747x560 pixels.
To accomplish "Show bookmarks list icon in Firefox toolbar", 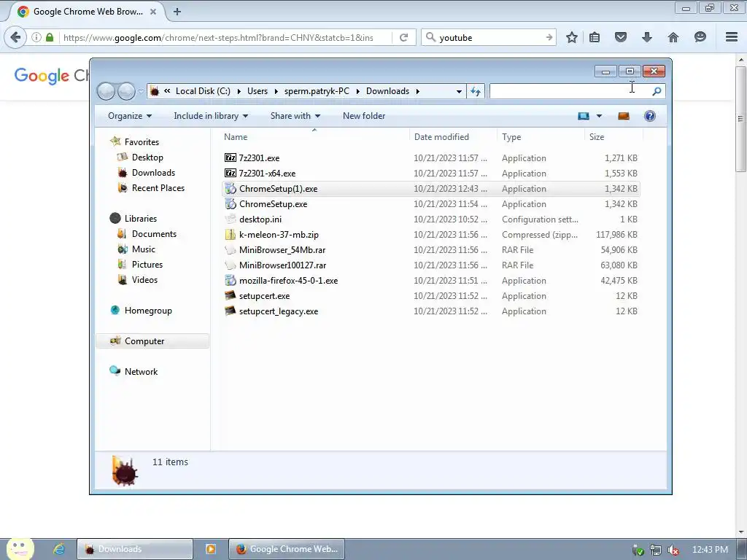I will 595,37.
